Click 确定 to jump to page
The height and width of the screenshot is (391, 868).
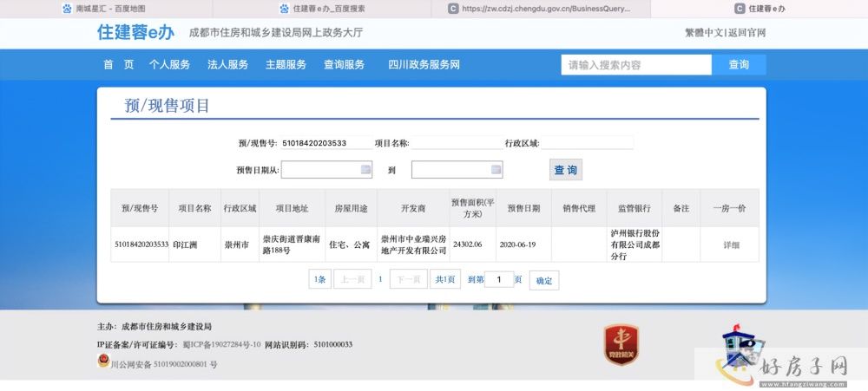(x=544, y=280)
